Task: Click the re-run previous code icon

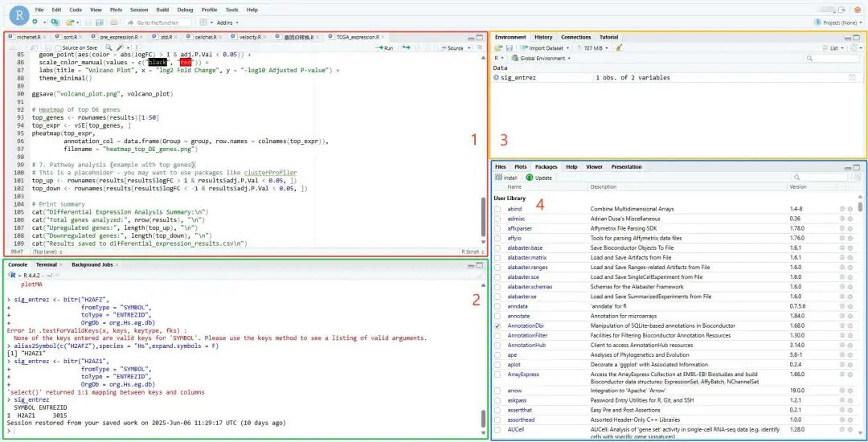Action: [407, 48]
